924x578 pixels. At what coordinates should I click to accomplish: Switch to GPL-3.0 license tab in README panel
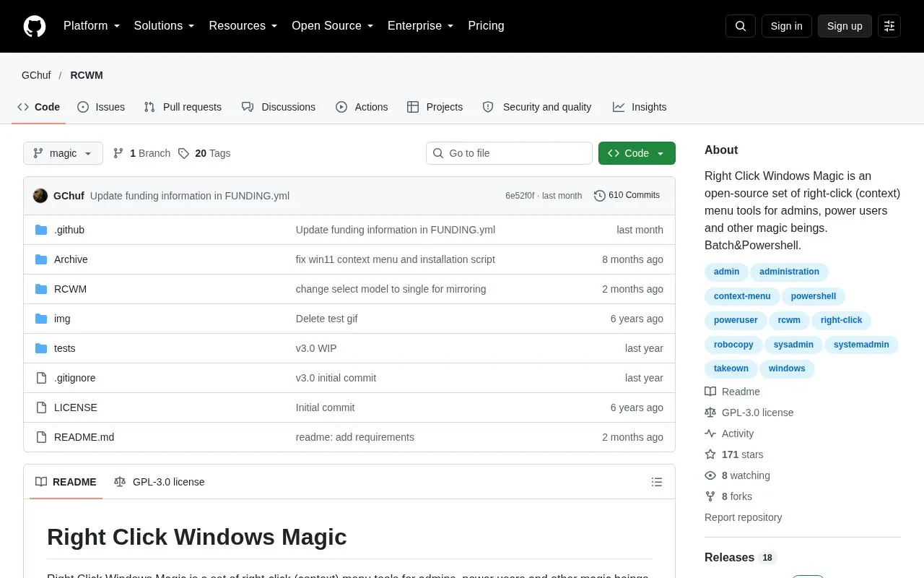pos(160,482)
